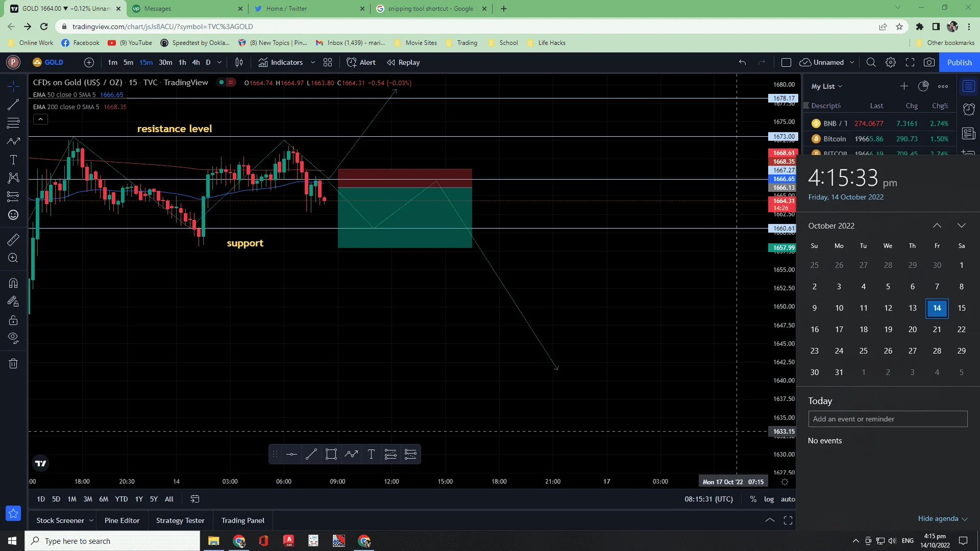Screen dimensions: 980x551
Task: Click the Publish button
Action: pyautogui.click(x=959, y=62)
